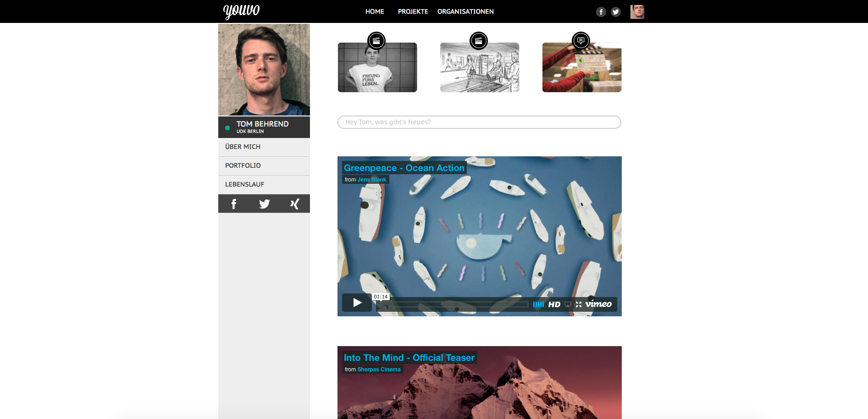This screenshot has height=419, width=868.
Task: Click the Twitter icon in top bar
Action: pos(616,12)
